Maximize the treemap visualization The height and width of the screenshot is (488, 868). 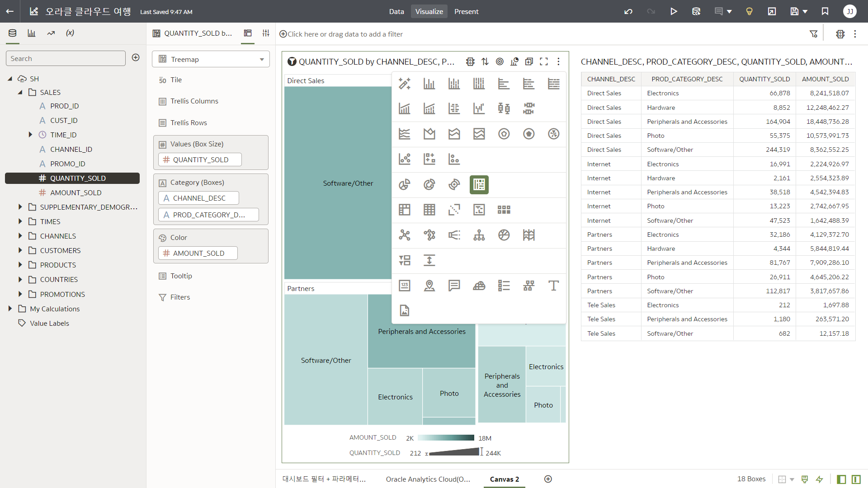544,61
